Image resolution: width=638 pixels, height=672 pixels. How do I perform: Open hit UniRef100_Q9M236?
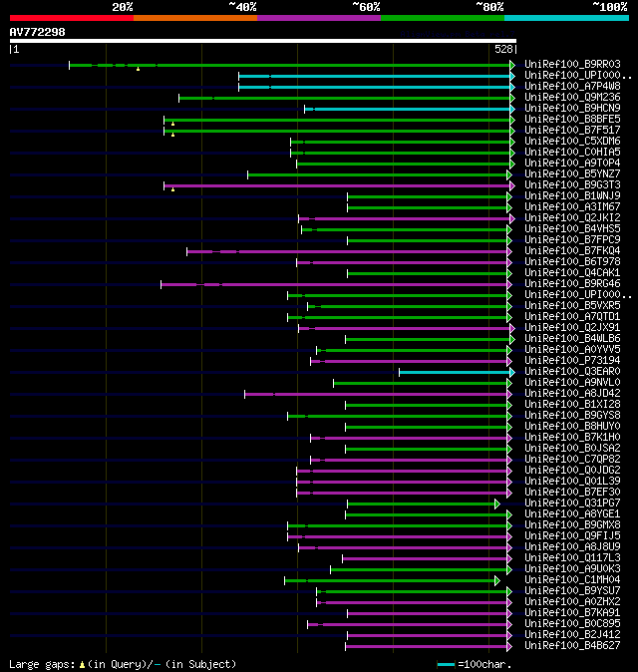[572, 98]
